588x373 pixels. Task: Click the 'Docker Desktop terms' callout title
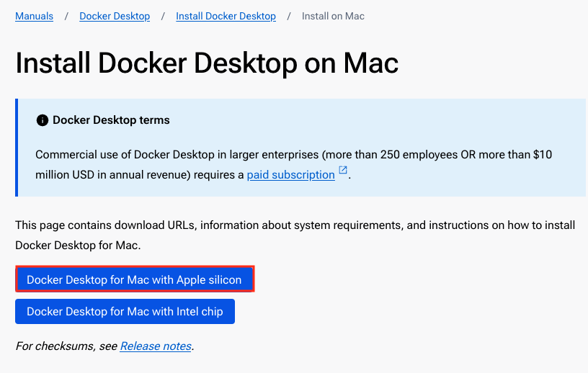tap(111, 120)
